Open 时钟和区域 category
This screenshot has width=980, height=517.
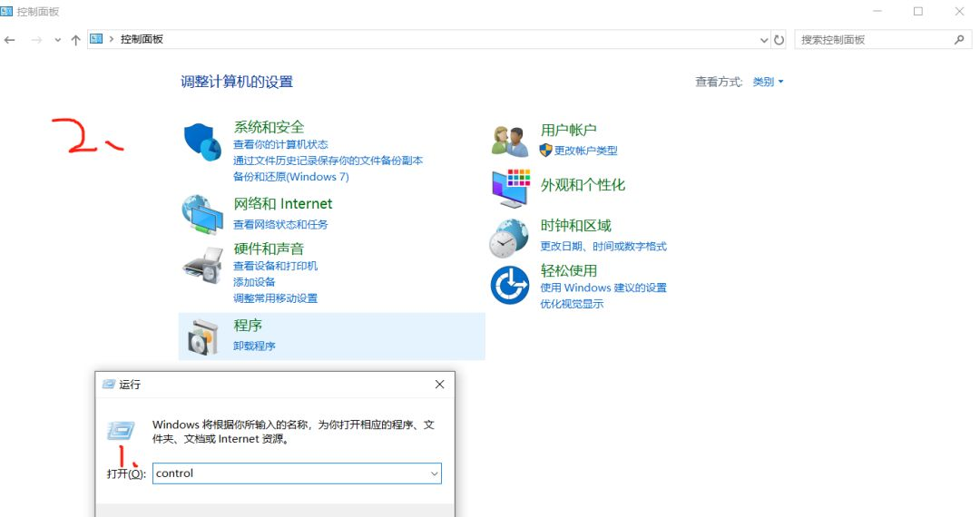pyautogui.click(x=576, y=226)
